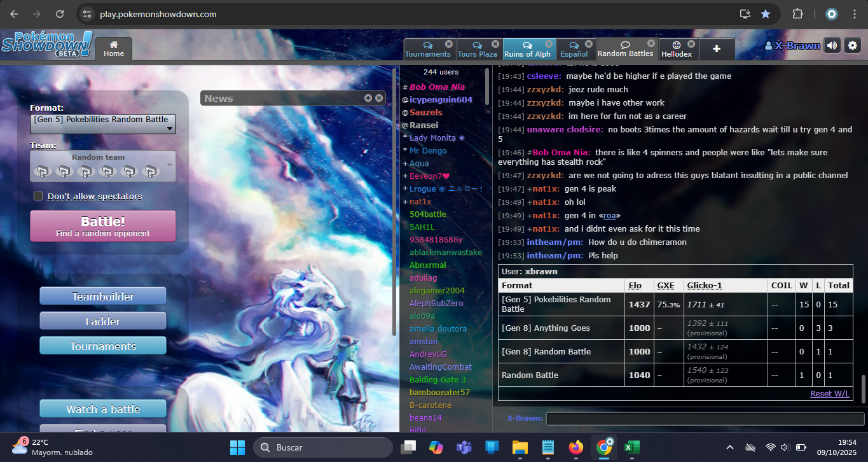
Task: Show hidden icons in system tray
Action: pos(730,447)
